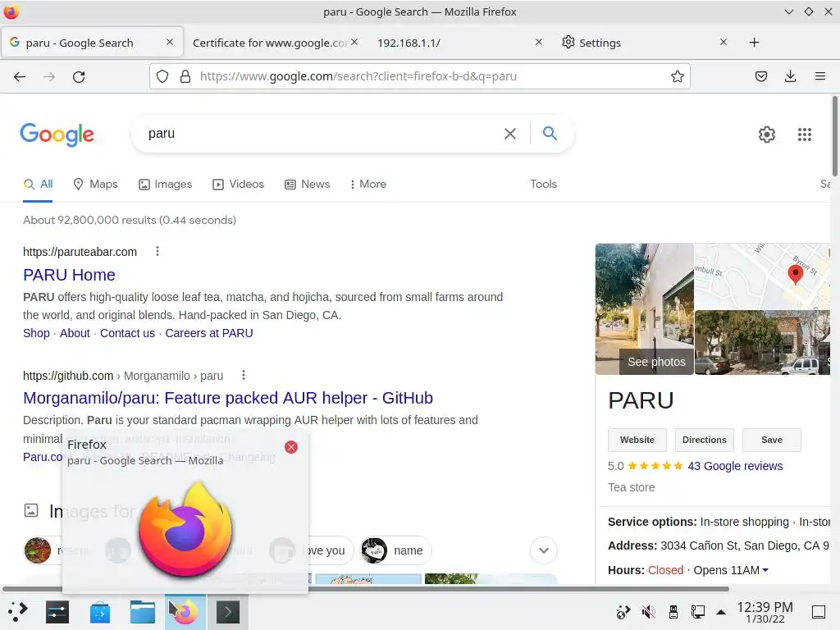This screenshot has height=630, width=840.
Task: Expand the PARU opening hours dropdown
Action: tap(765, 570)
